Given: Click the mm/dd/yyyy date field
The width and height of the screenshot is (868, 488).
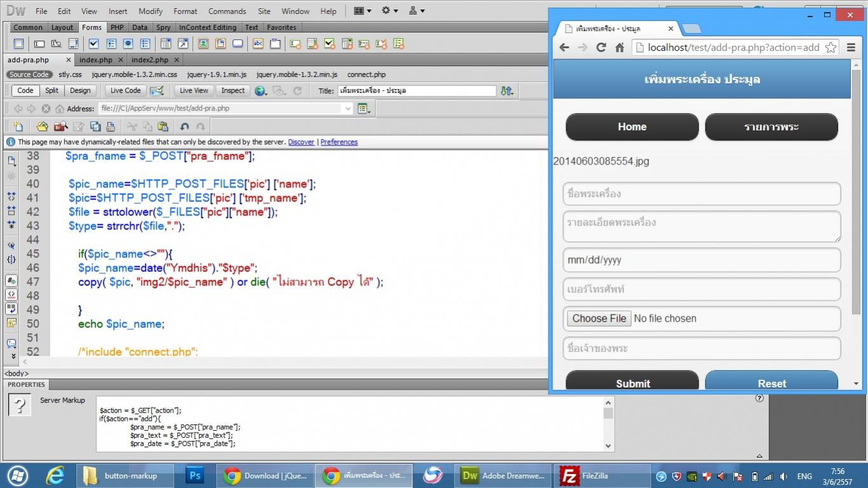Looking at the screenshot, I should (702, 260).
